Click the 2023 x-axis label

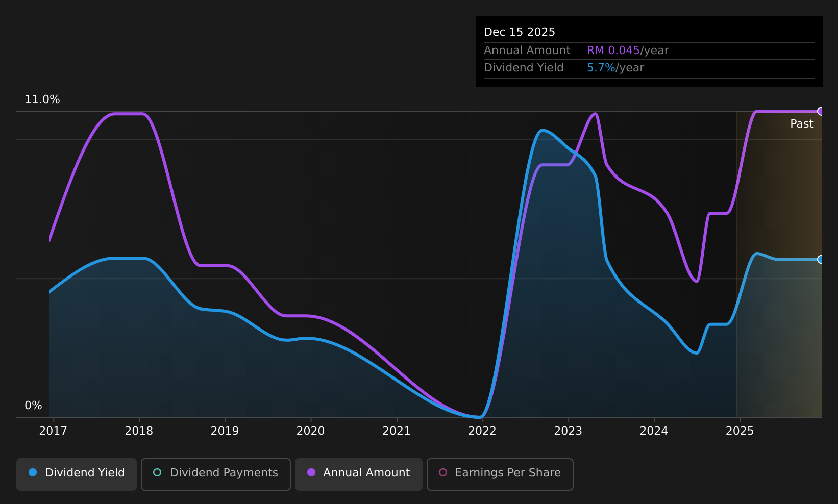(568, 431)
